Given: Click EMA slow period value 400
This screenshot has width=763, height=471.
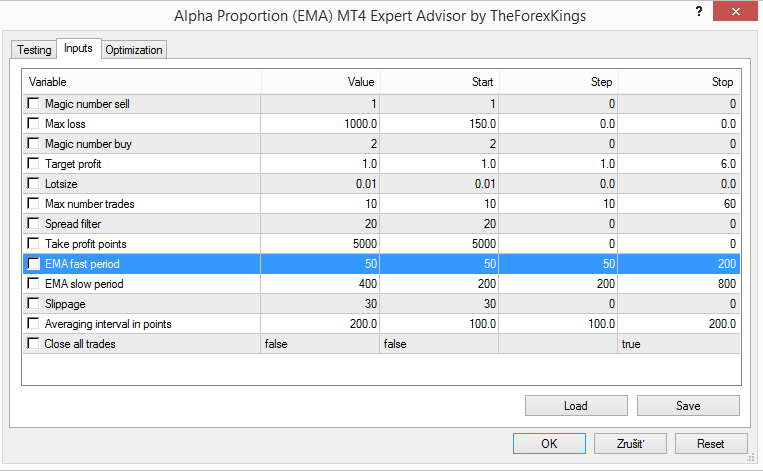Looking at the screenshot, I should click(320, 284).
